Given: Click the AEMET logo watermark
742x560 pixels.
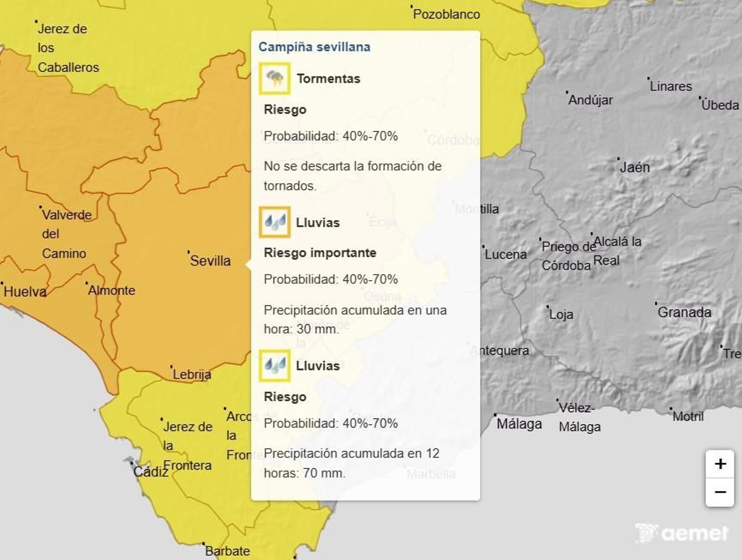Looking at the screenshot, I should pyautogui.click(x=682, y=533).
